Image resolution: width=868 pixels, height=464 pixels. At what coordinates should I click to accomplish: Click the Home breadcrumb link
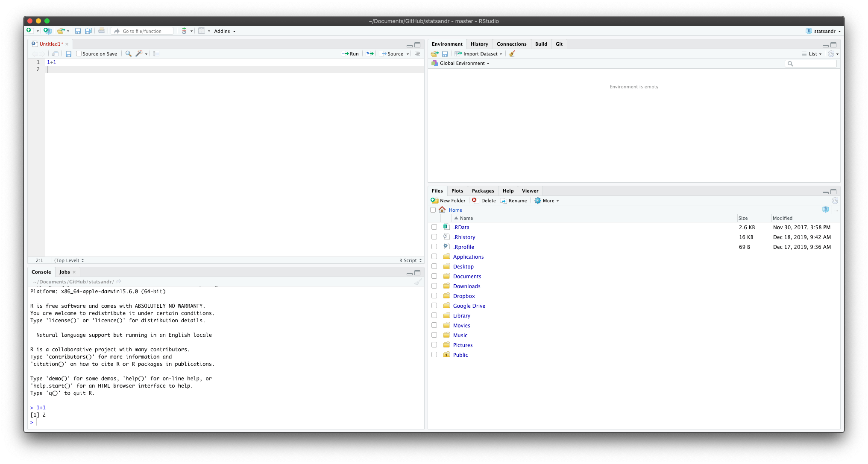[455, 210]
